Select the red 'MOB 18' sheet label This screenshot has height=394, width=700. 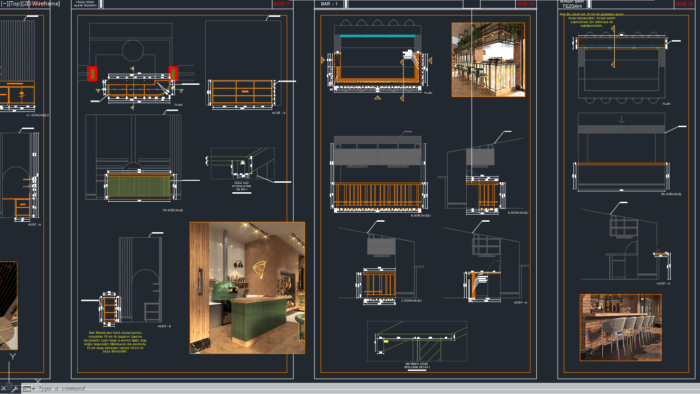click(525, 4)
